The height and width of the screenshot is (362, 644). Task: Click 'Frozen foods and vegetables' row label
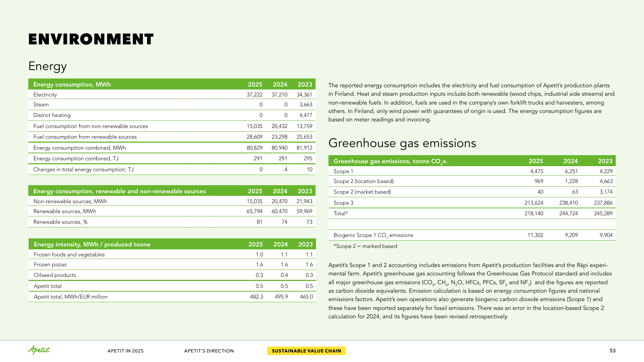69,255
